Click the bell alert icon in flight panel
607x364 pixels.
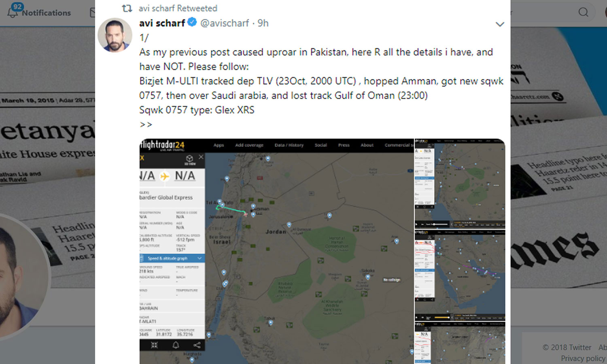pos(176,345)
